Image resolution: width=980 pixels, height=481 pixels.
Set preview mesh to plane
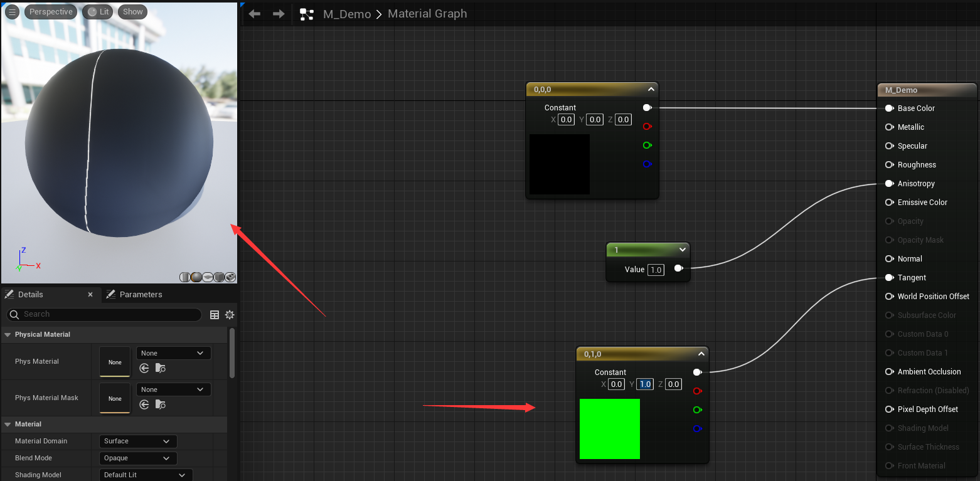pyautogui.click(x=208, y=277)
